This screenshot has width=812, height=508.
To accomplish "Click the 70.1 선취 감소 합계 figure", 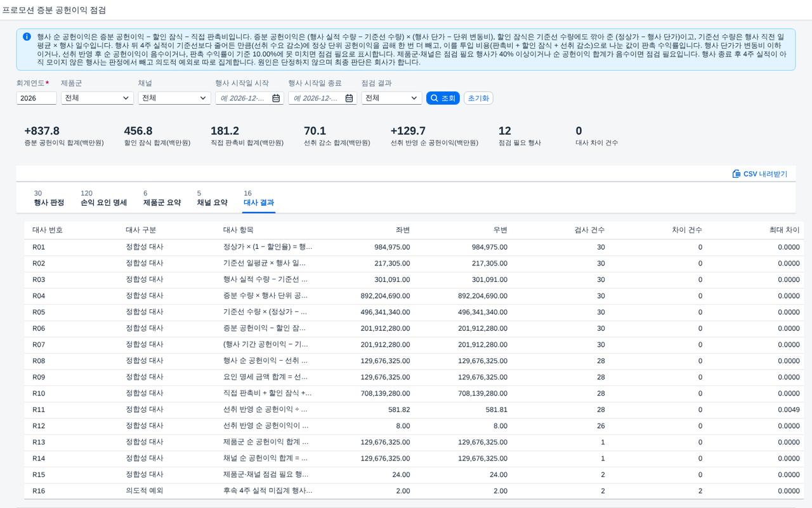I will tap(315, 131).
